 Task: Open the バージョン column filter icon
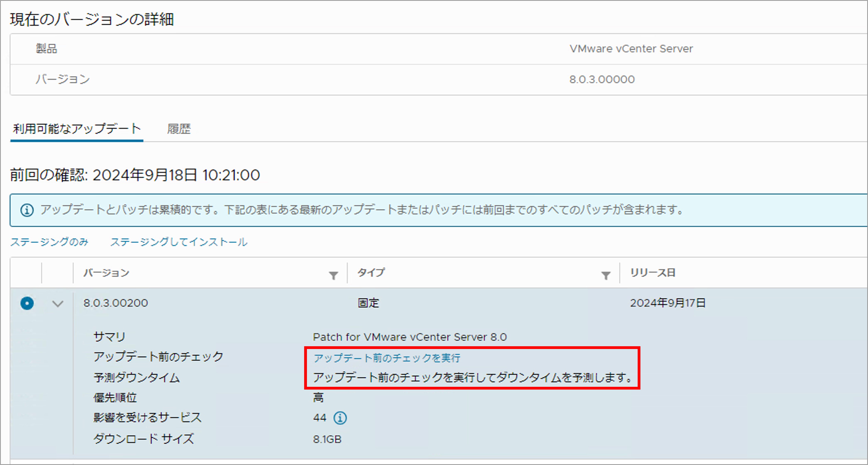[x=333, y=276]
